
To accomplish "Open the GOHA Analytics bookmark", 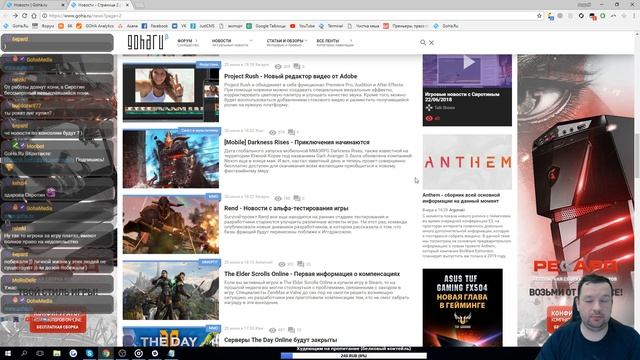I will click(x=95, y=26).
